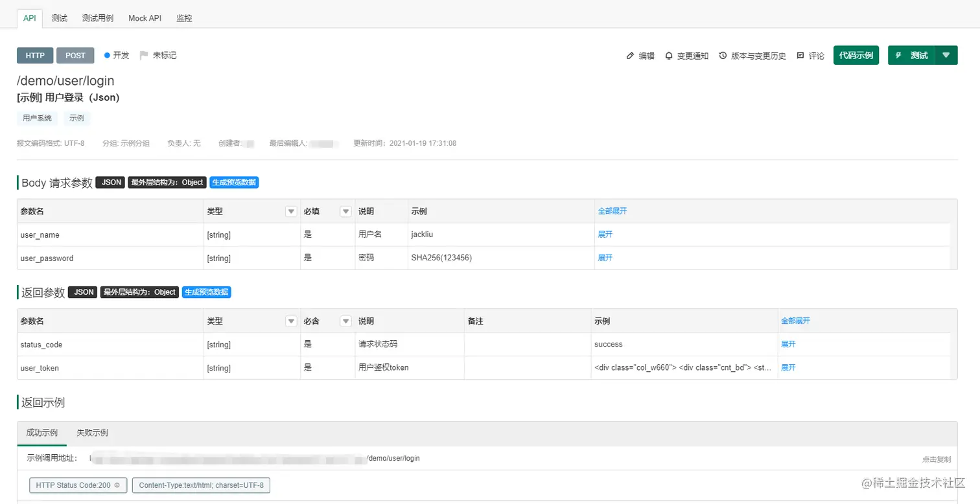
Task: Expand all rows in 返回参数 table
Action: coord(795,321)
